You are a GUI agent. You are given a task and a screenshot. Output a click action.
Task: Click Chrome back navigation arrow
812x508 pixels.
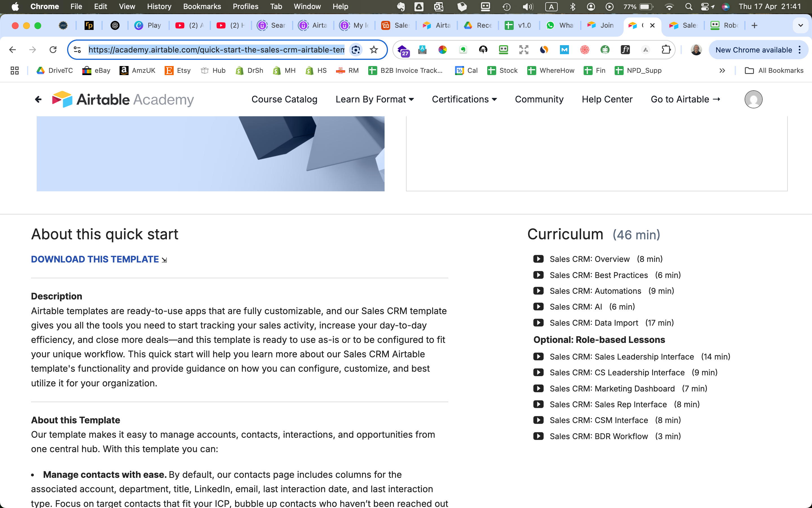tap(12, 50)
